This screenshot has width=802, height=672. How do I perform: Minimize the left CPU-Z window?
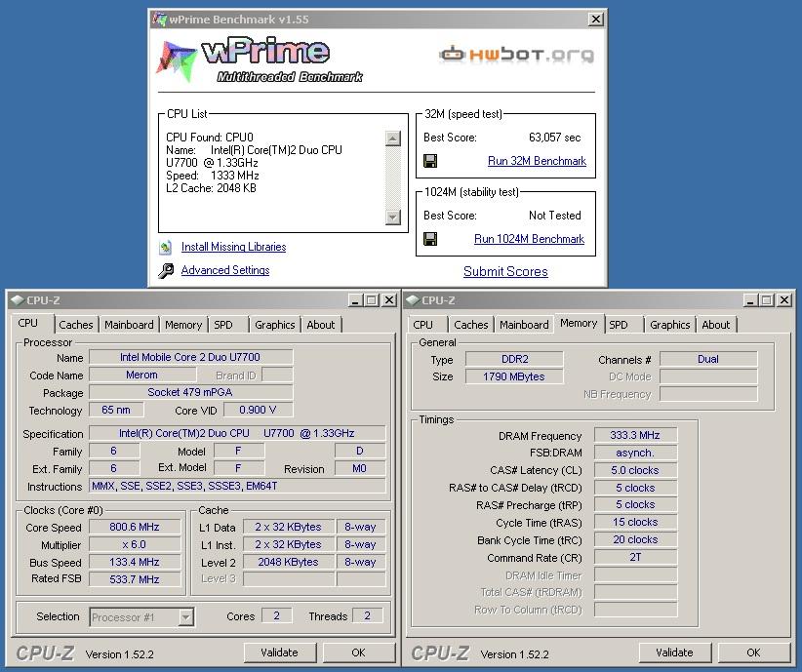point(355,300)
